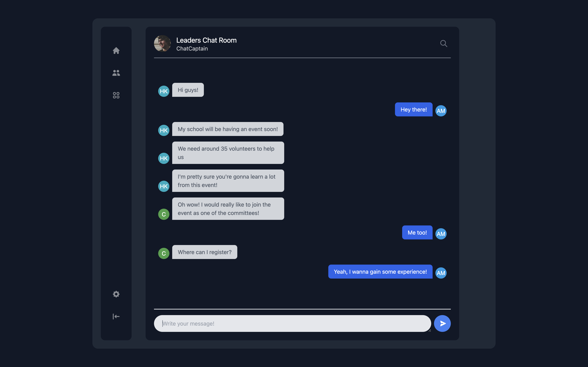Screen dimensions: 588x367
Task: Select the 'Yeah, I wanna gain some experience!' bubble
Action: pos(380,272)
